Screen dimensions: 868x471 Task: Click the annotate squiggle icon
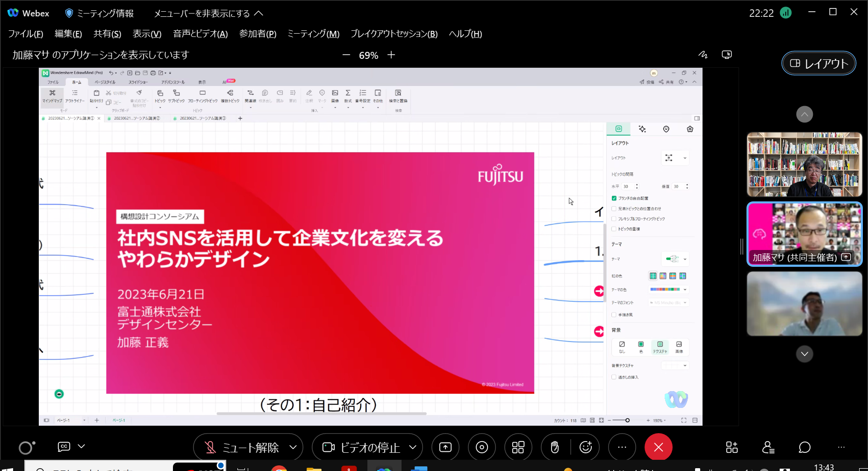pos(703,55)
